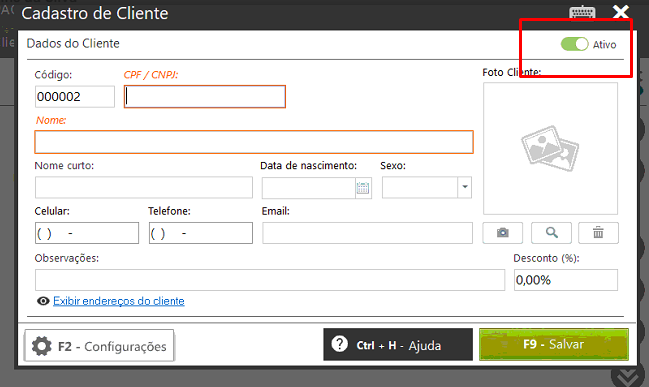This screenshot has height=387, width=649.
Task: Delete customer photo with trash button
Action: click(x=599, y=233)
